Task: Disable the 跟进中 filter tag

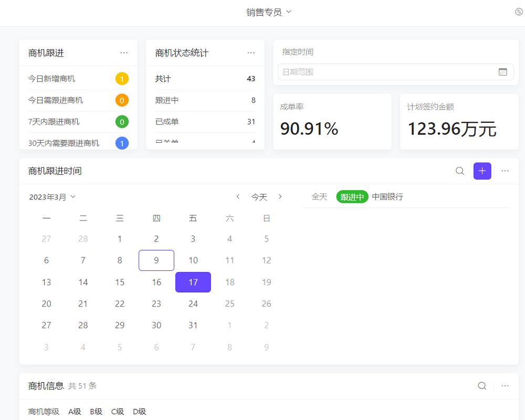Action: click(x=352, y=197)
